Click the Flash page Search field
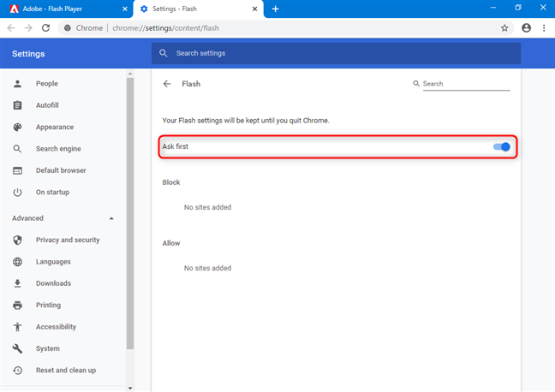The image size is (555, 392). (466, 84)
